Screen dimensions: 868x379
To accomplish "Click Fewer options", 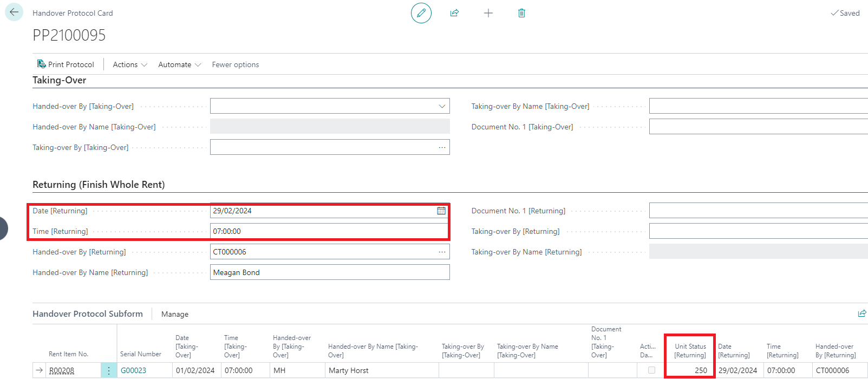I will pyautogui.click(x=236, y=64).
